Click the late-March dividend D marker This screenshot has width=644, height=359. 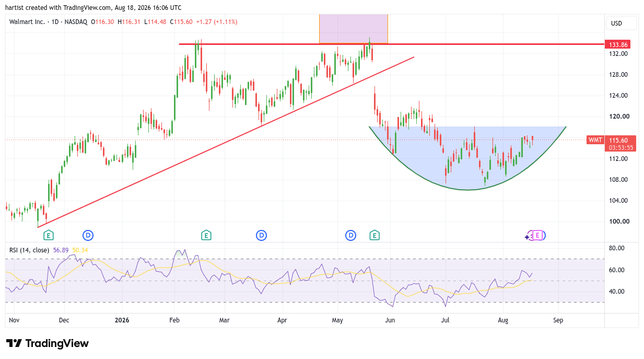[262, 236]
